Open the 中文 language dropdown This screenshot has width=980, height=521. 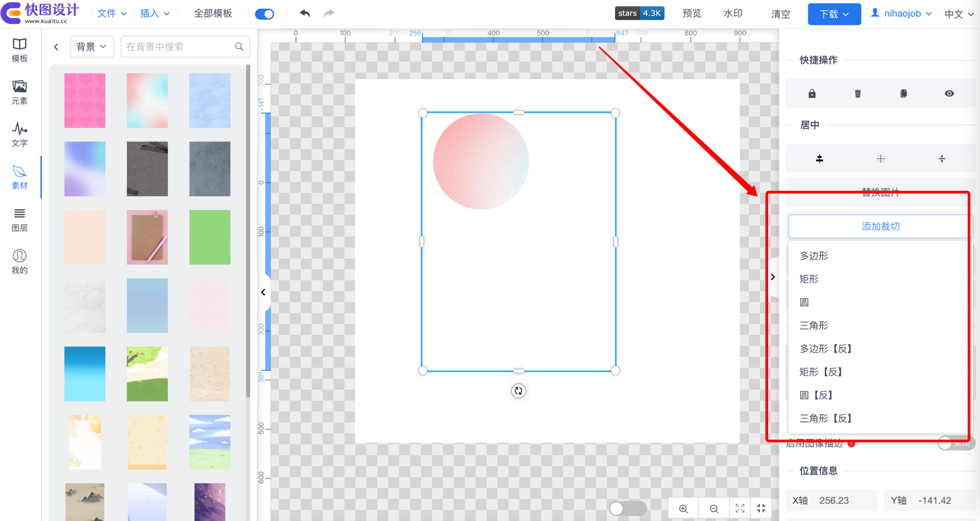tap(959, 14)
